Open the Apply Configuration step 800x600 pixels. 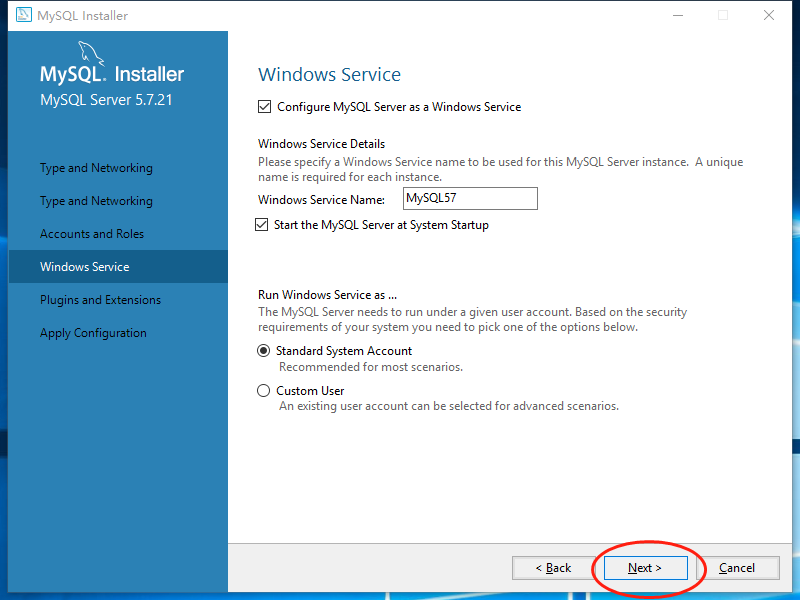pyautogui.click(x=93, y=333)
